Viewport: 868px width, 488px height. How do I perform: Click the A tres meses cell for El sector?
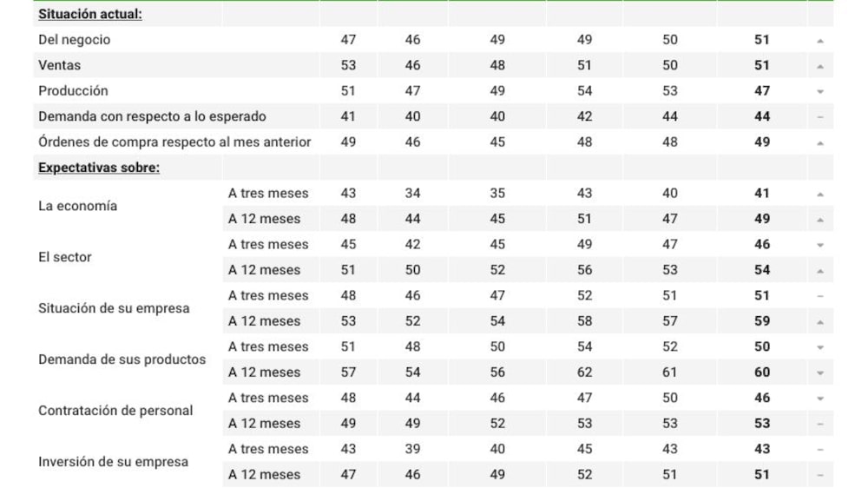point(268,244)
